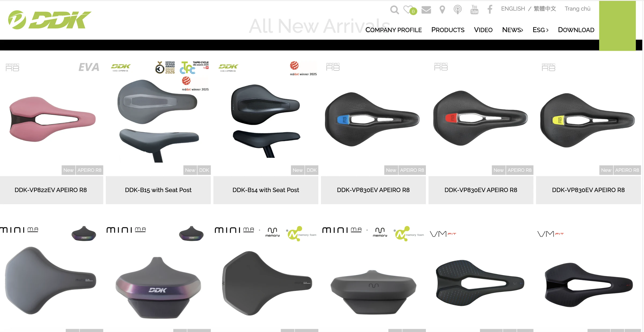Open the Download page
644x332 pixels.
click(576, 30)
